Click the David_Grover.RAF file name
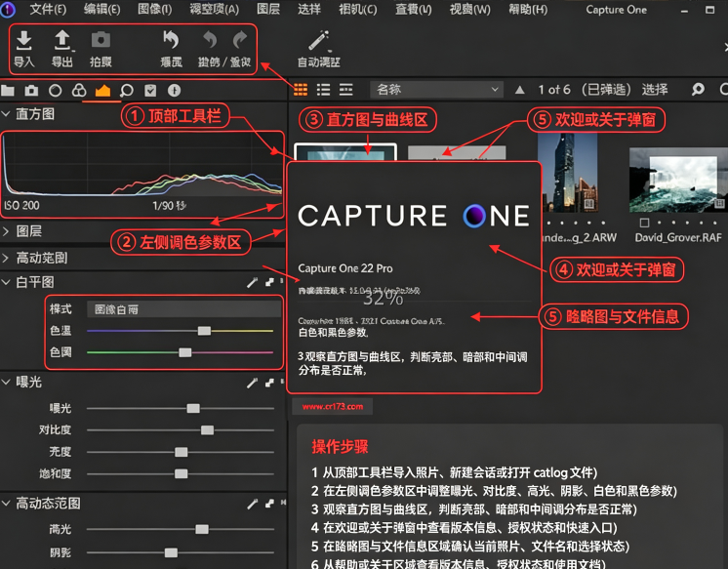Image resolution: width=728 pixels, height=569 pixels. [x=678, y=237]
